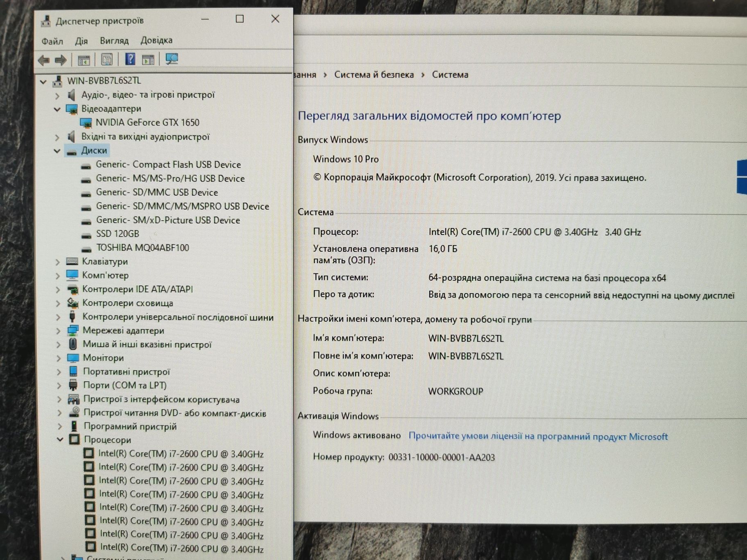
Task: Select Generic- SD/MMC USB Device
Action: 157,192
